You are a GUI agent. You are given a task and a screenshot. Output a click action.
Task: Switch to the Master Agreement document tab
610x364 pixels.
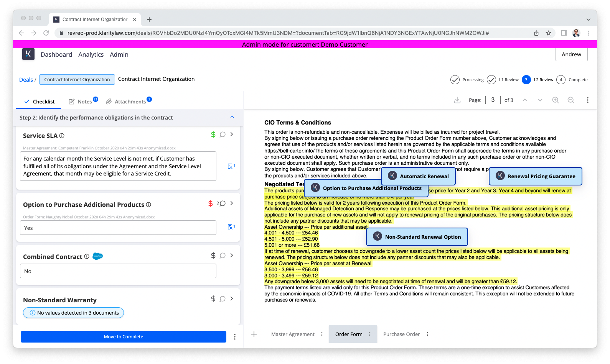pyautogui.click(x=293, y=334)
